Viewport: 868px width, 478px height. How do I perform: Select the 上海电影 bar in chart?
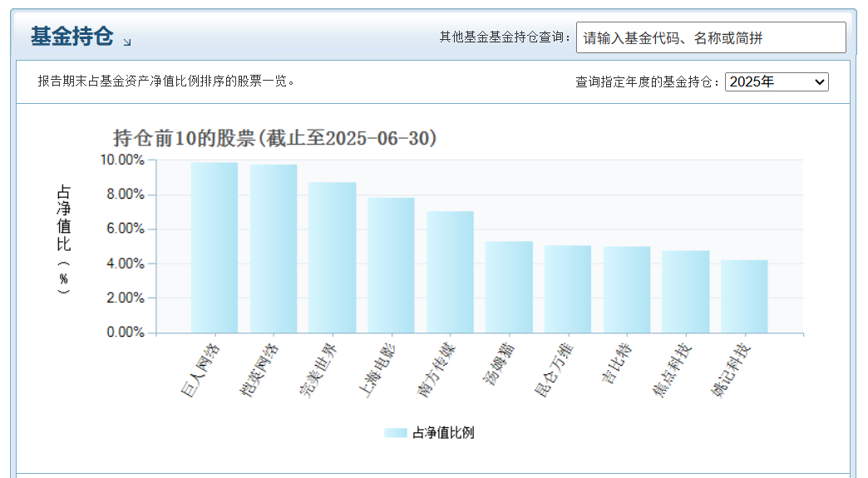[x=391, y=265]
